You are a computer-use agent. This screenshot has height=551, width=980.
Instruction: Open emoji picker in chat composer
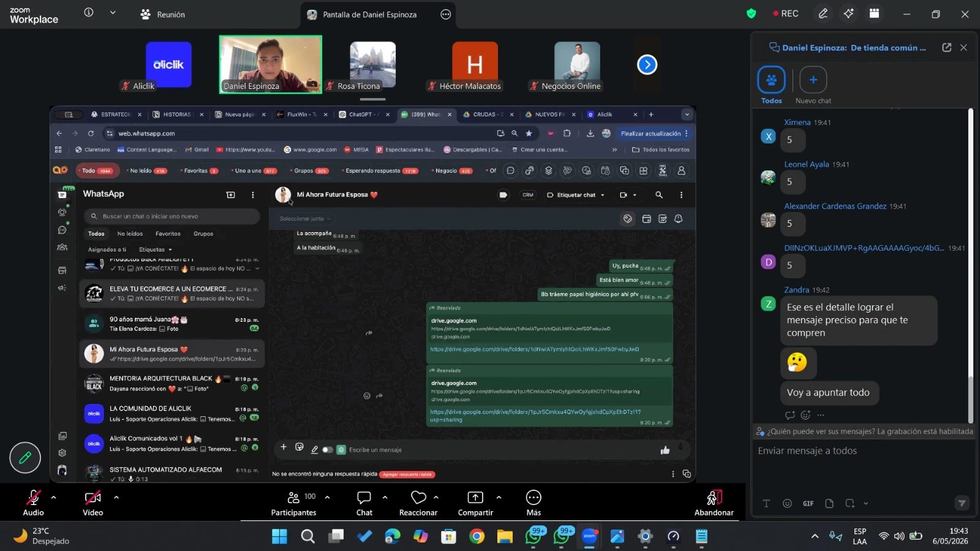(787, 503)
